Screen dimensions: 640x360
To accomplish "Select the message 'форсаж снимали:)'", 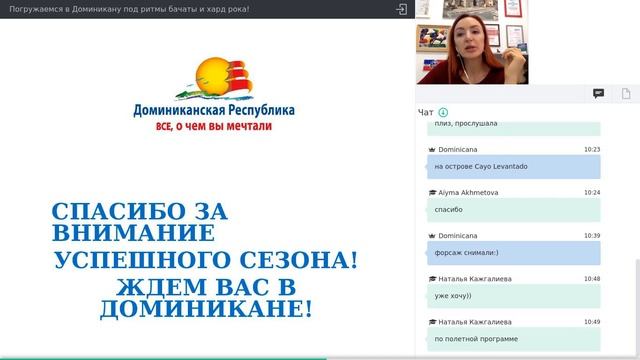I will (x=513, y=253).
